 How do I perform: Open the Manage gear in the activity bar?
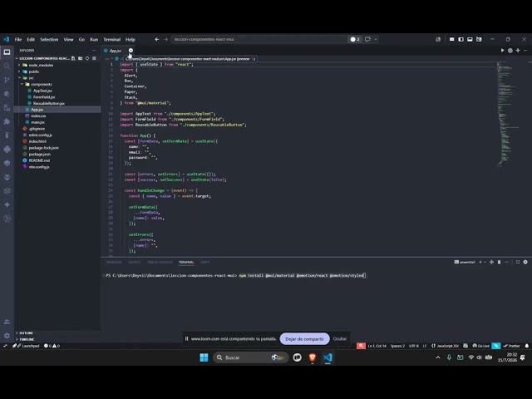(7, 336)
